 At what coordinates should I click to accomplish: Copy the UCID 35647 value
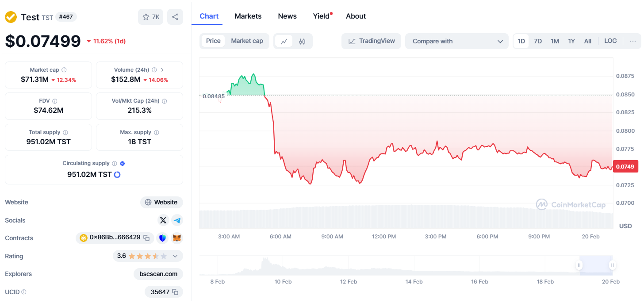point(175,292)
